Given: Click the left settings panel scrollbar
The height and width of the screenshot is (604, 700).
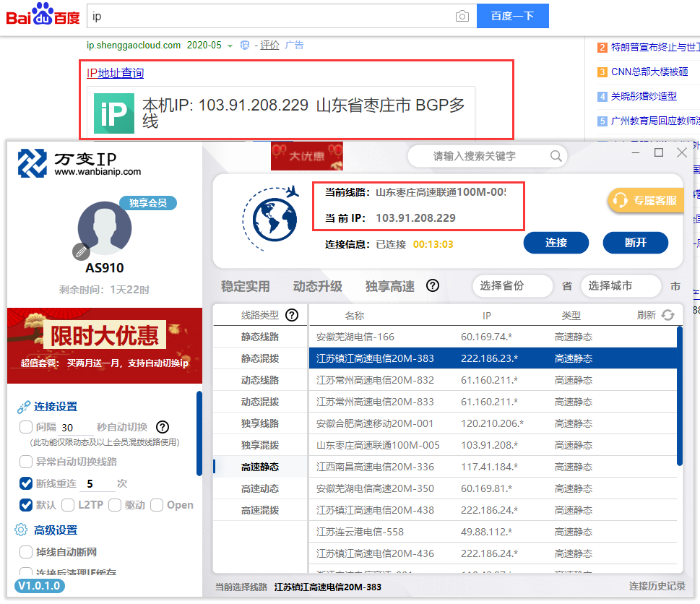Looking at the screenshot, I should [x=199, y=433].
